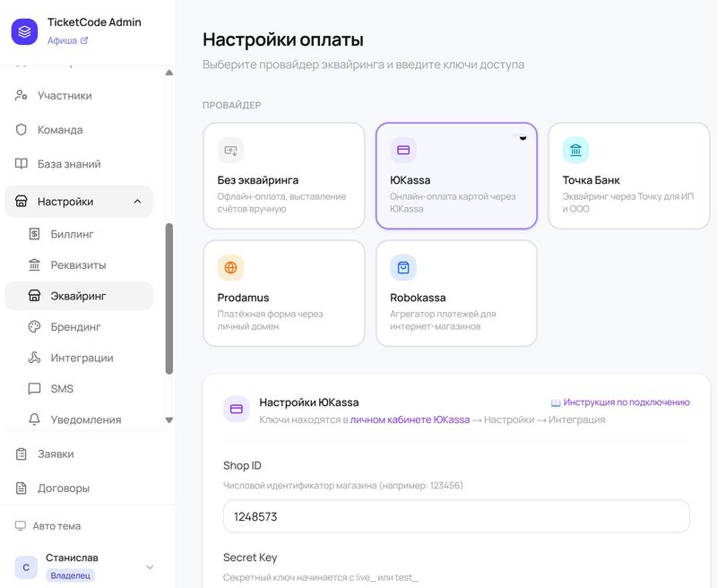Click the Robokassa shopping bag icon

pyautogui.click(x=403, y=267)
